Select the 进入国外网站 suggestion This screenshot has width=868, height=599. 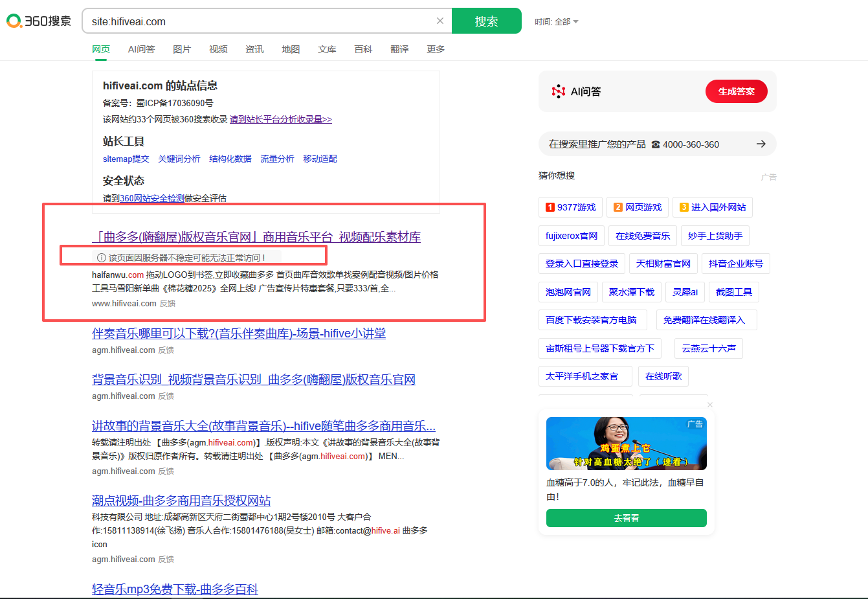click(713, 207)
